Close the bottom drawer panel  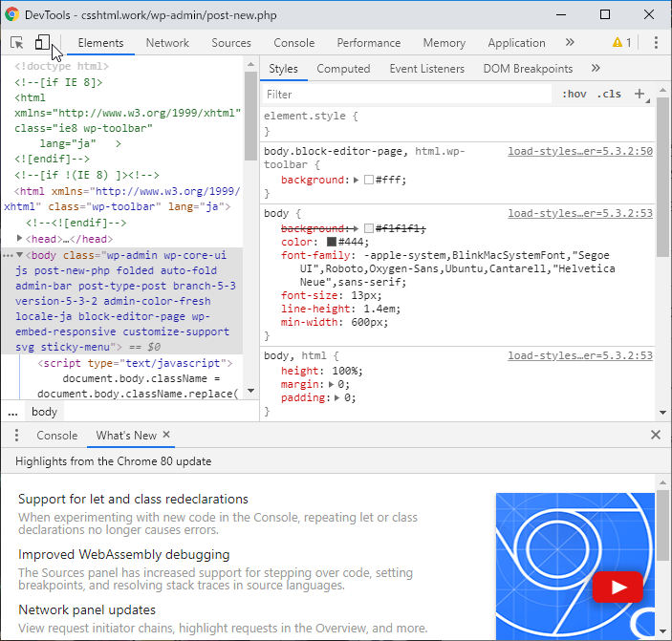[656, 435]
